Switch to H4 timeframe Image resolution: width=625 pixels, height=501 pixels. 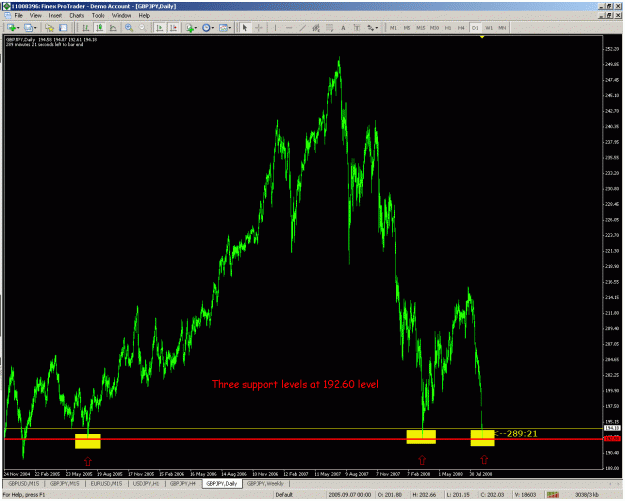pos(461,28)
